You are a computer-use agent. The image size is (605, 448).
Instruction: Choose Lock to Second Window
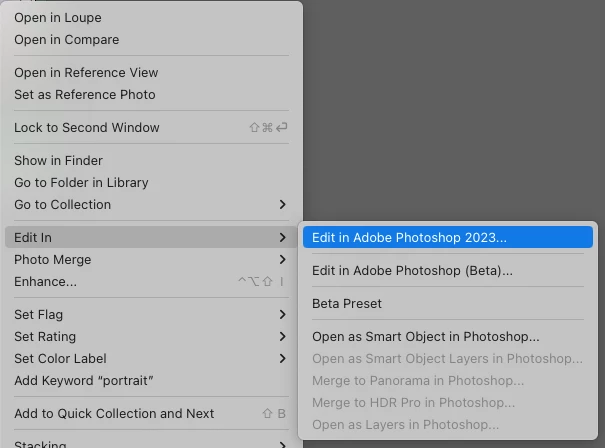pyautogui.click(x=151, y=127)
